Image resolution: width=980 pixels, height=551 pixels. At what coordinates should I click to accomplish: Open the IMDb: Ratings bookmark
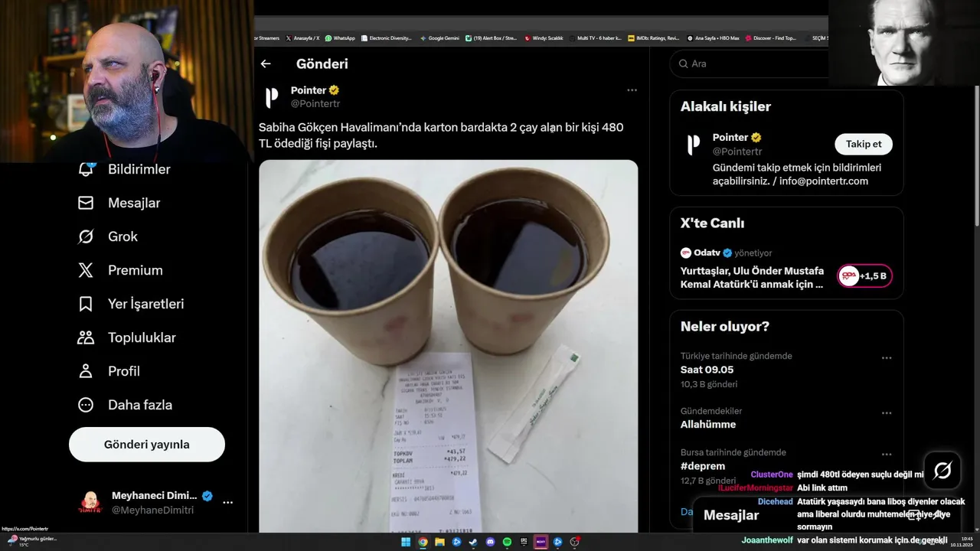pos(653,38)
